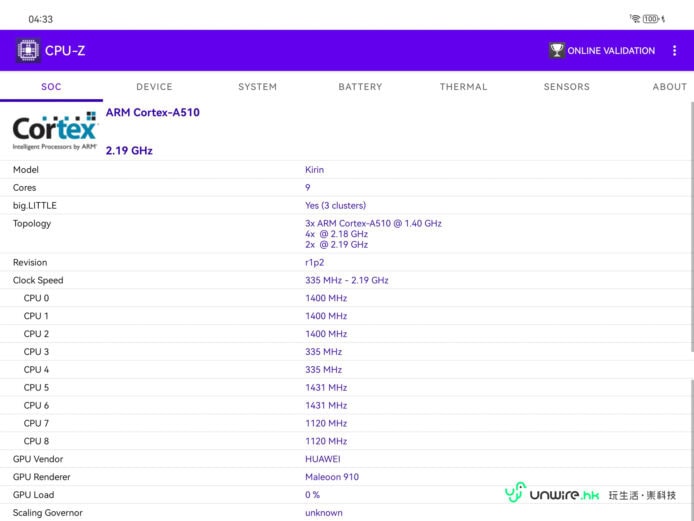Viewport: 694px width, 521px height.
Task: Select the Maleoon 910 value
Action: pos(332,477)
